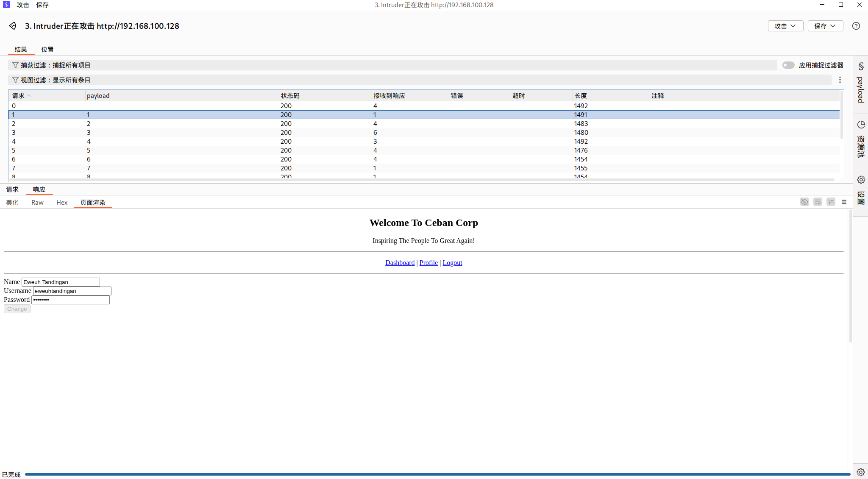Open the resource pool (资源池) side panel
This screenshot has width=868, height=479.
point(860,139)
